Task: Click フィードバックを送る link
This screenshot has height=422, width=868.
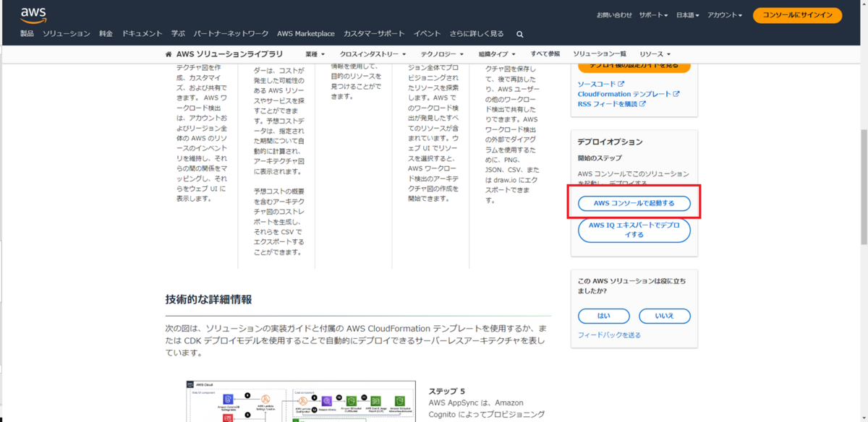Action: pyautogui.click(x=609, y=335)
